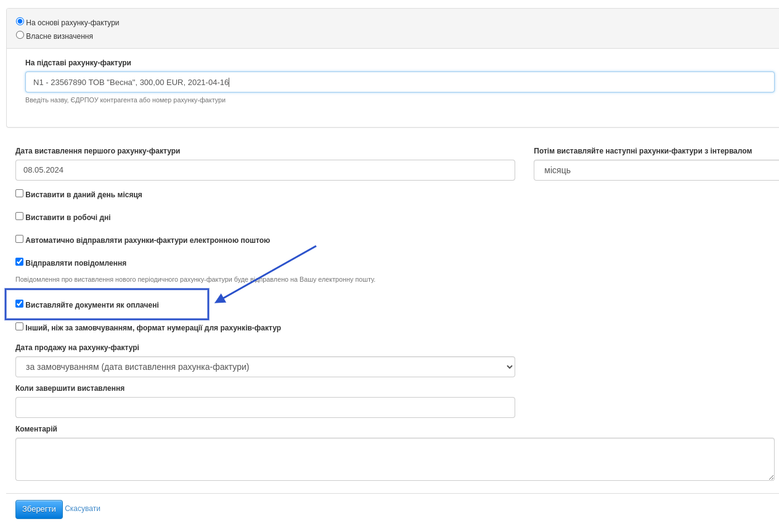
Task: Click the comment box resize handle
Action: tap(770, 477)
